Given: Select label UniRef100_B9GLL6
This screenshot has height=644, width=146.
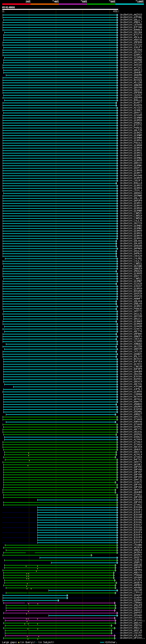Looking at the screenshot, I should click(x=131, y=100).
